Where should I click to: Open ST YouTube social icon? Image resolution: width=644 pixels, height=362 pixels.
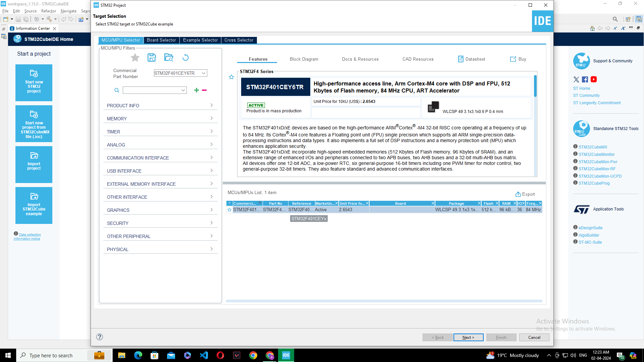tap(594, 79)
